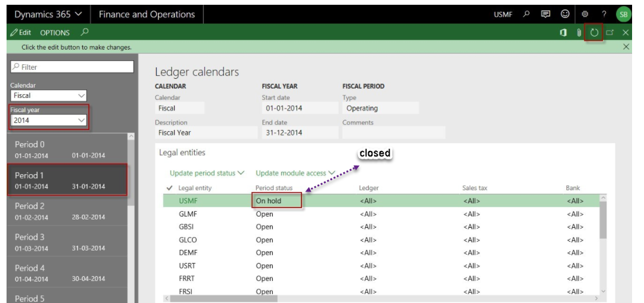Open the Fiscal year dropdown showing 2014

(48, 120)
